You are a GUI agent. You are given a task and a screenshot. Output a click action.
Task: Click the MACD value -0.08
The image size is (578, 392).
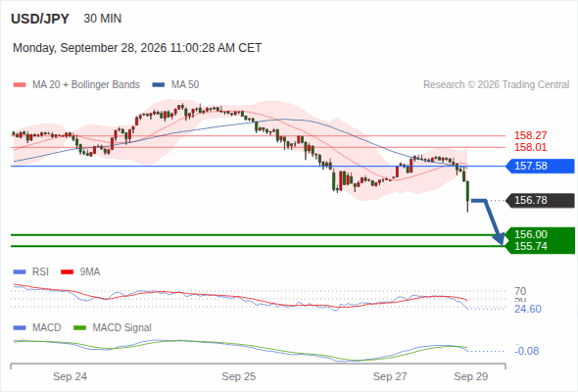point(527,351)
